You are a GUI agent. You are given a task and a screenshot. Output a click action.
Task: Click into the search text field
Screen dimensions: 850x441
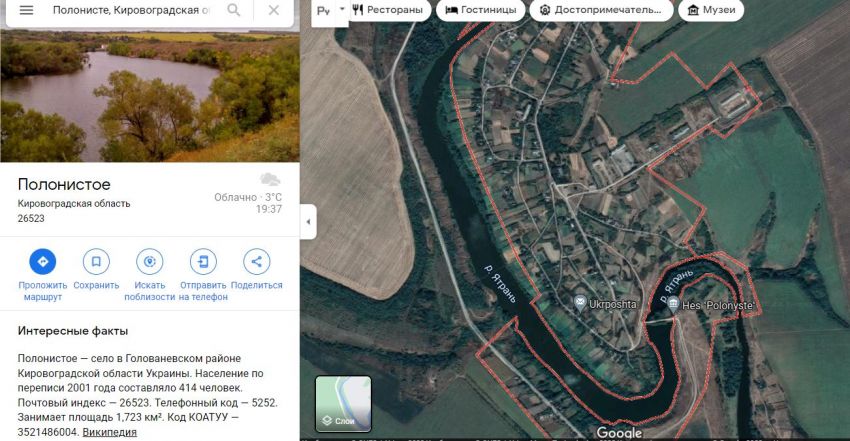click(x=130, y=10)
